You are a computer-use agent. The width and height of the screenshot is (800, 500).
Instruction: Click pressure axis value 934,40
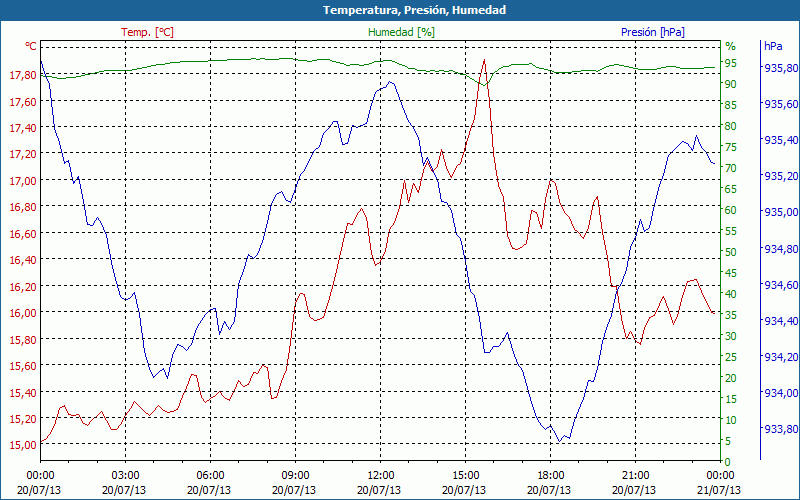tap(781, 321)
